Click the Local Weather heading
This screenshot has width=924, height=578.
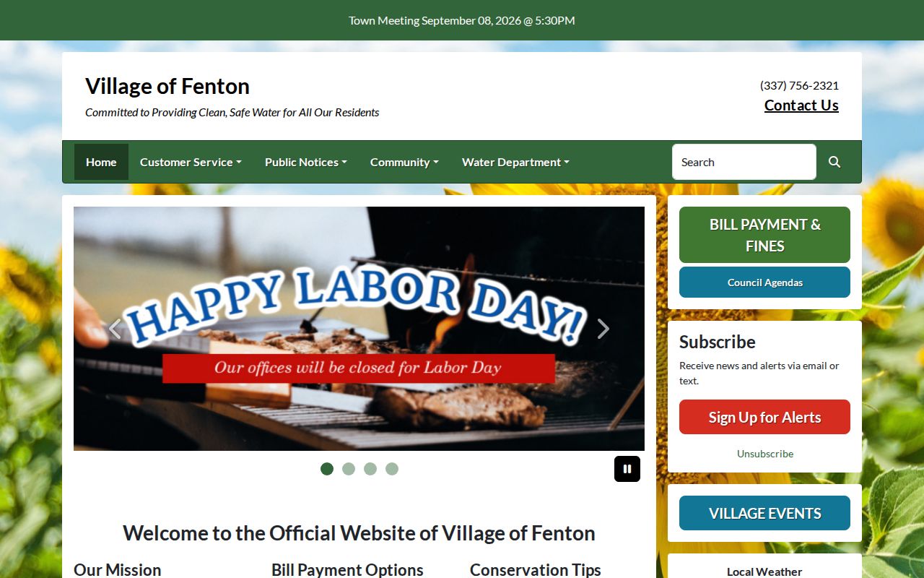[x=764, y=571]
